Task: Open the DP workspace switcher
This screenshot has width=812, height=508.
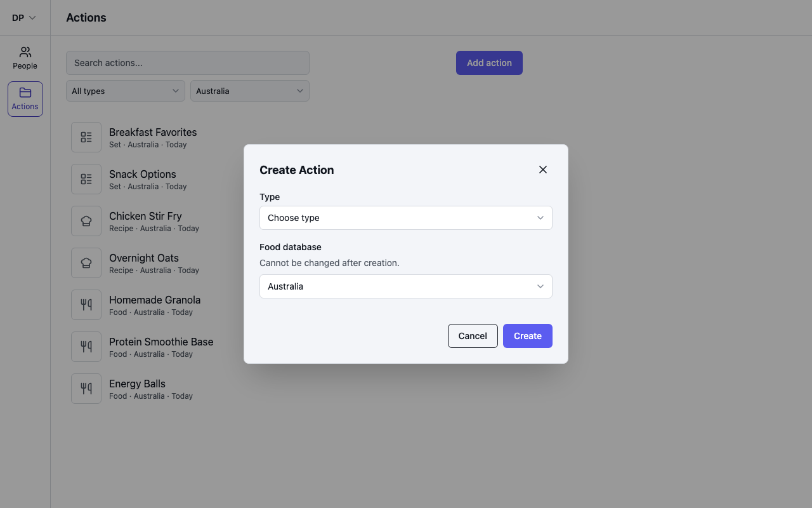Action: [24, 18]
